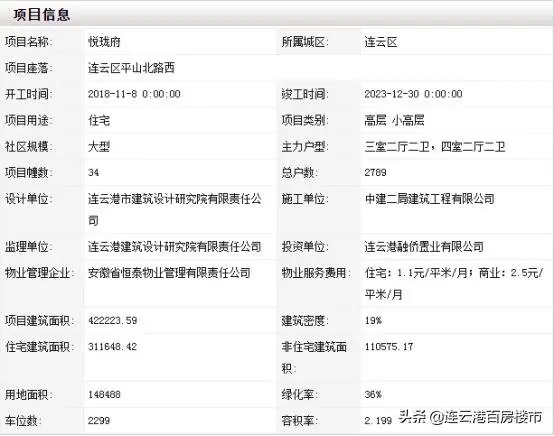Click the 项目幢数 label
Screen dimensions: 554x436
pos(28,172)
